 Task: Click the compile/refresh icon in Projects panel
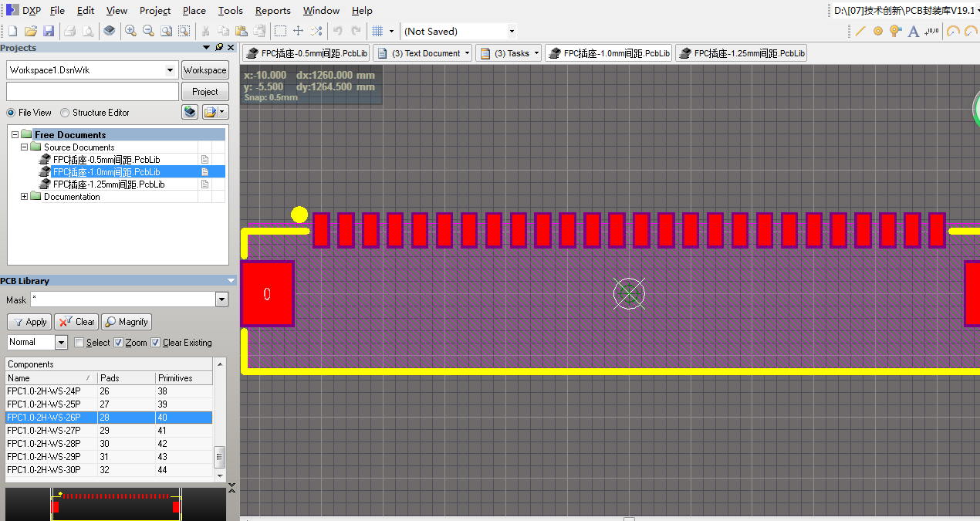coord(190,112)
